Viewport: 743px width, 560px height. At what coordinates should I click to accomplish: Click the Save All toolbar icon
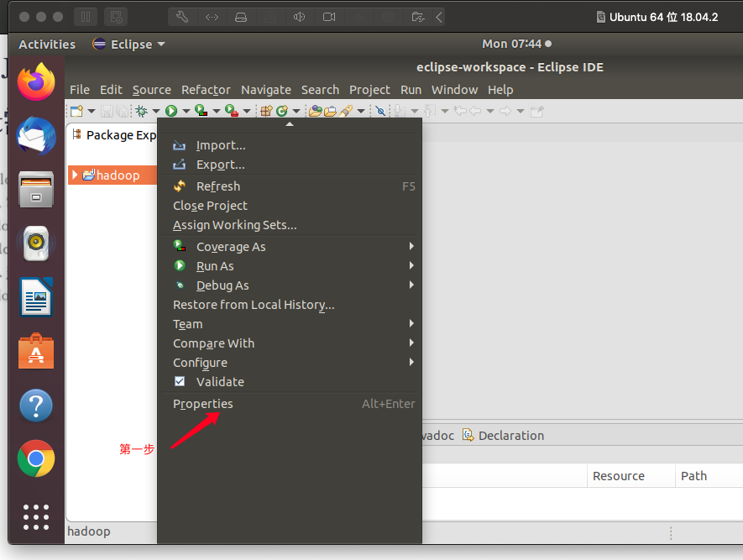(123, 112)
